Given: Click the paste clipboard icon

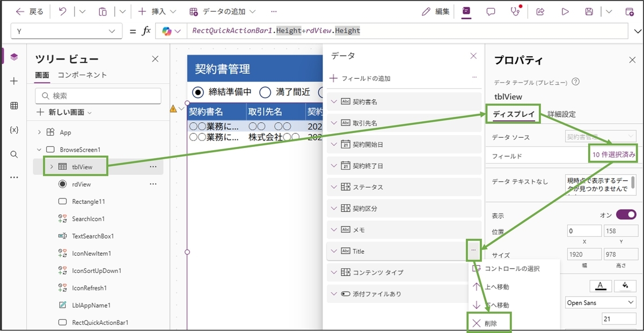Looking at the screenshot, I should [x=103, y=11].
